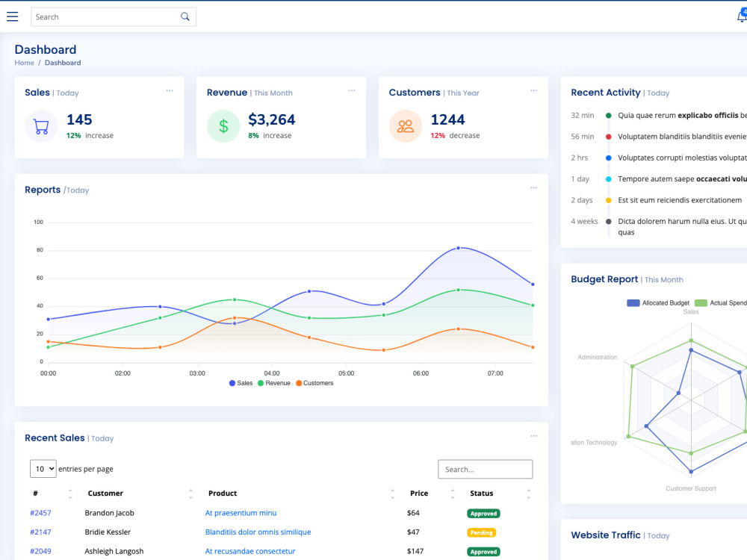Screen dimensions: 747x560
Task: Click Pending badge for Bridie Kessler
Action: [x=481, y=532]
